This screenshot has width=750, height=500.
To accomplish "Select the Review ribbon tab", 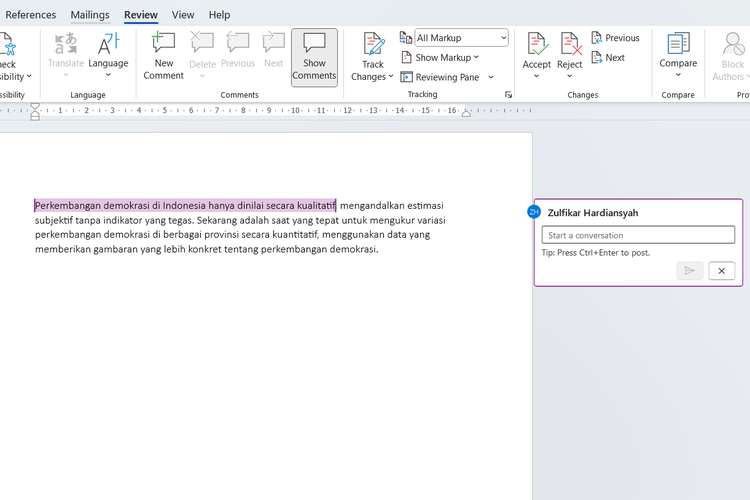I will pos(141,15).
